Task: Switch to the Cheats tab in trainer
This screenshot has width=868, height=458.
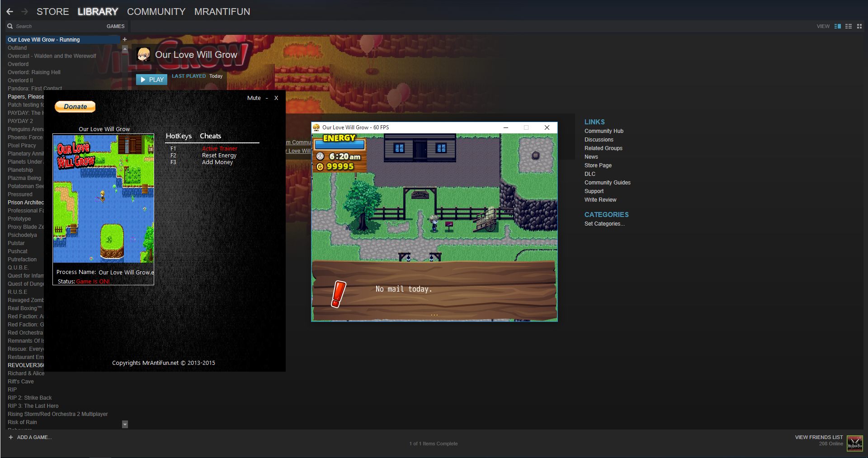Action: 210,136
